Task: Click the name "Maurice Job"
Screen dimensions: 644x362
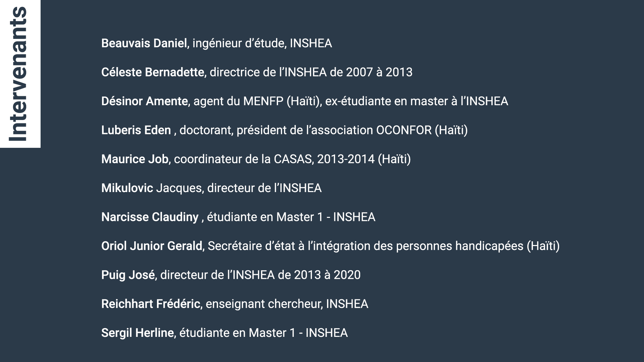Action: [135, 159]
